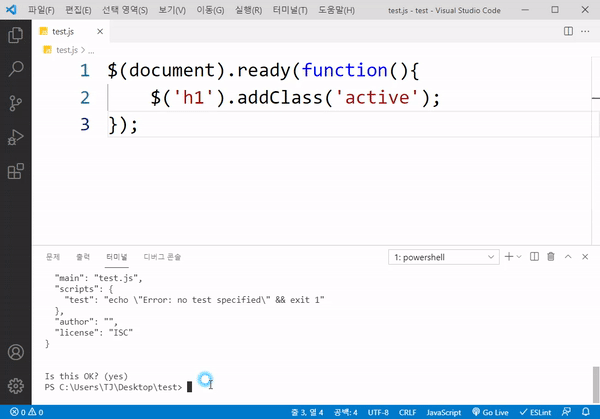This screenshot has width=600, height=419.
Task: Click the breadcrumb ellipsis after test.js
Action: coord(91,50)
